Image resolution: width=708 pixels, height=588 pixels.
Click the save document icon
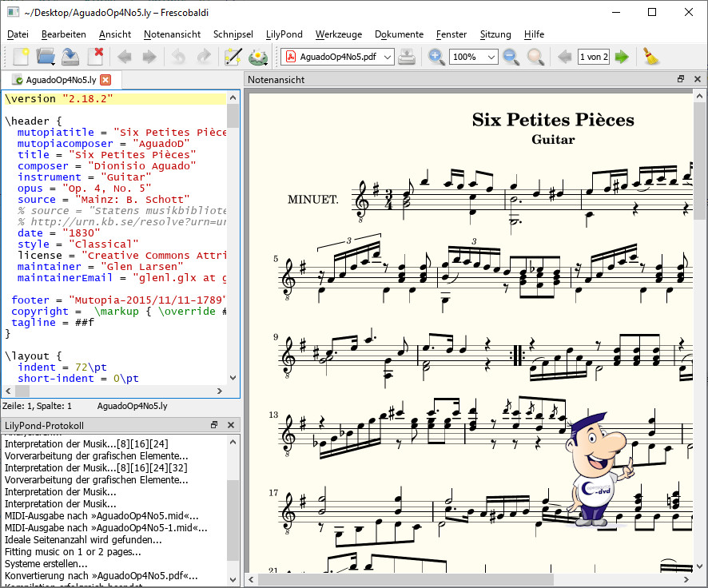[x=70, y=57]
